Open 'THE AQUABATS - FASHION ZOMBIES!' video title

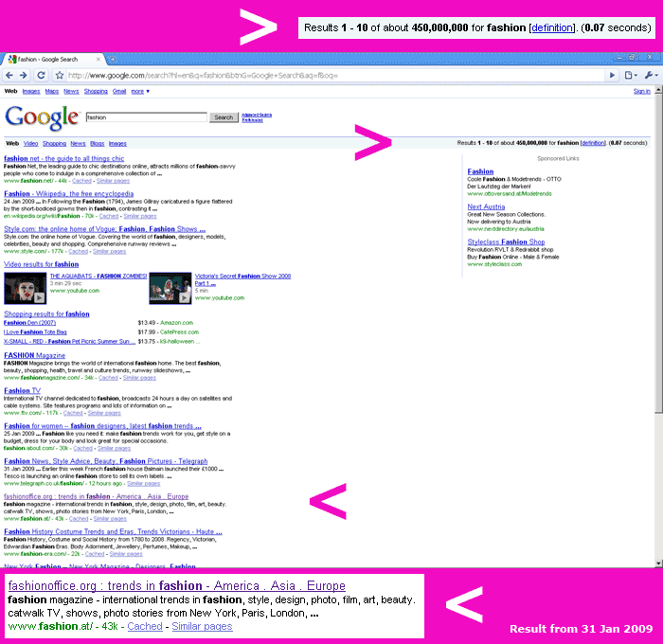coord(99,277)
